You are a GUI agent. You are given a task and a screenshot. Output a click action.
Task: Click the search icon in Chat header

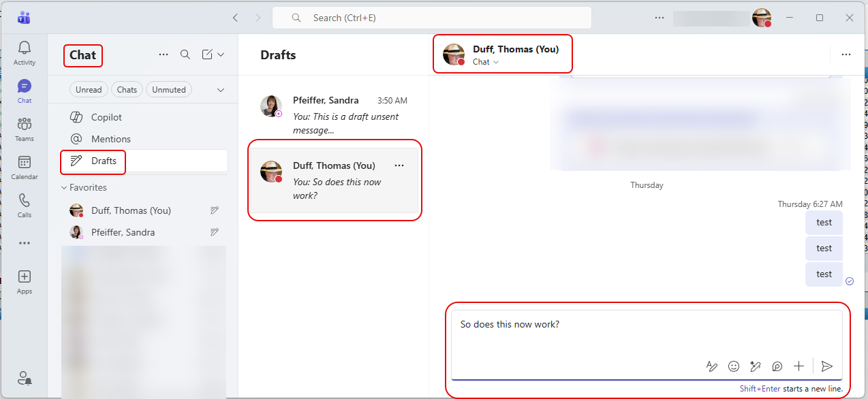coord(185,54)
